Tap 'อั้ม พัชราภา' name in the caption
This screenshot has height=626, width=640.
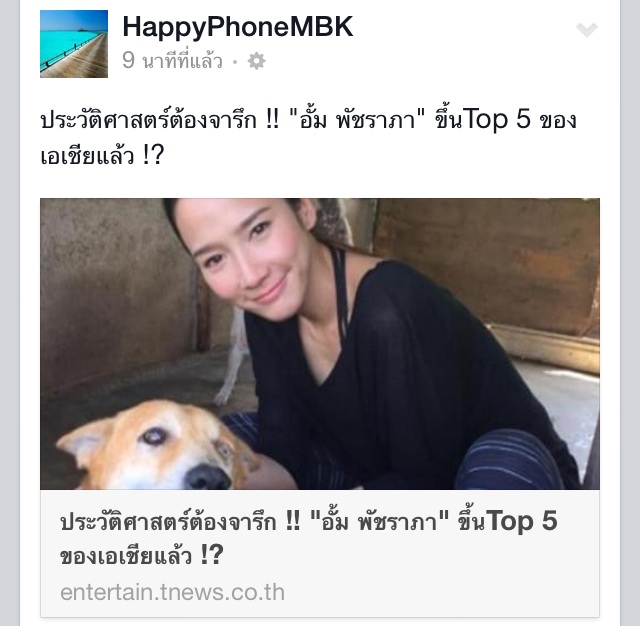click(357, 120)
